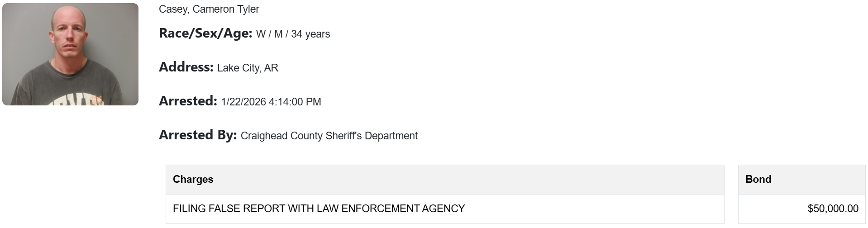Click the arrest date 1/22/2026
868x228 pixels.
click(x=243, y=102)
